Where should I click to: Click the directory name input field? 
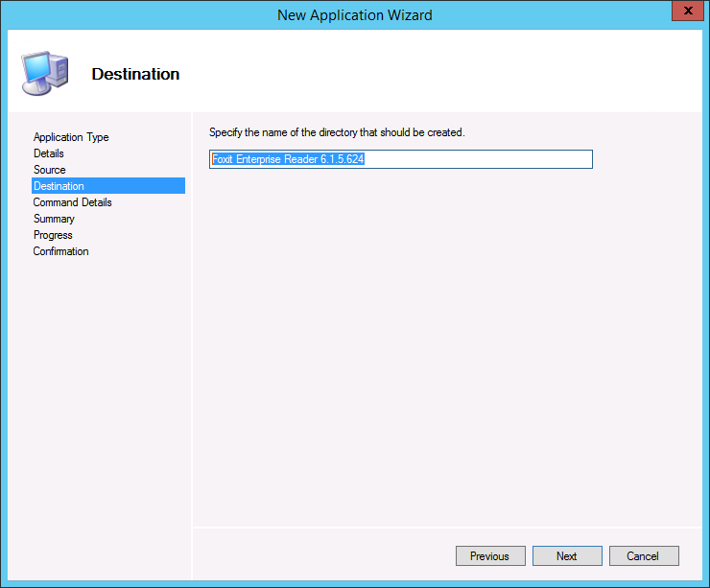pyautogui.click(x=401, y=159)
